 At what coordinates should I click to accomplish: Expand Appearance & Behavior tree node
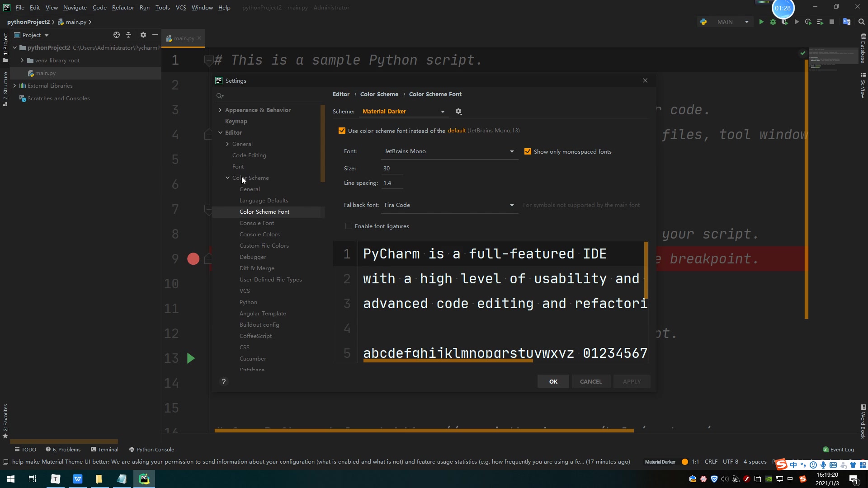[220, 110]
